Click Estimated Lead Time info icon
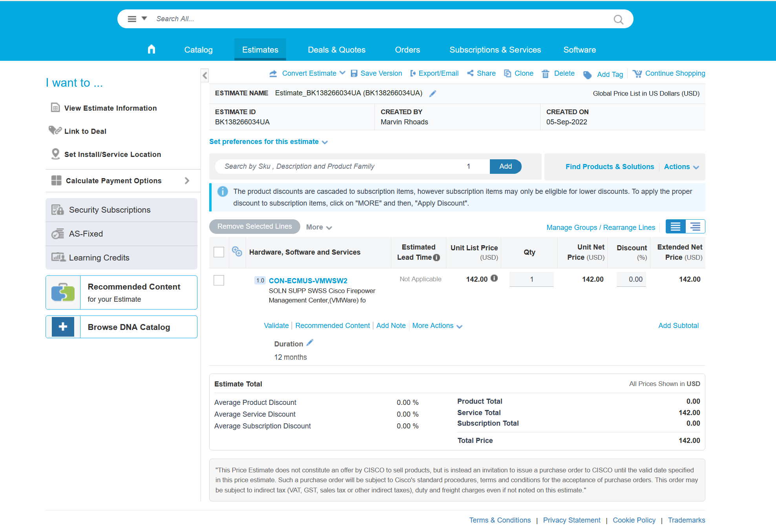 point(436,257)
